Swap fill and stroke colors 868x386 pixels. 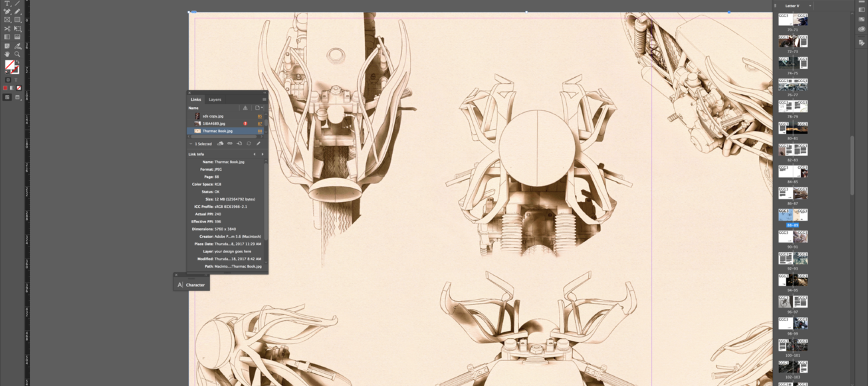click(x=16, y=62)
